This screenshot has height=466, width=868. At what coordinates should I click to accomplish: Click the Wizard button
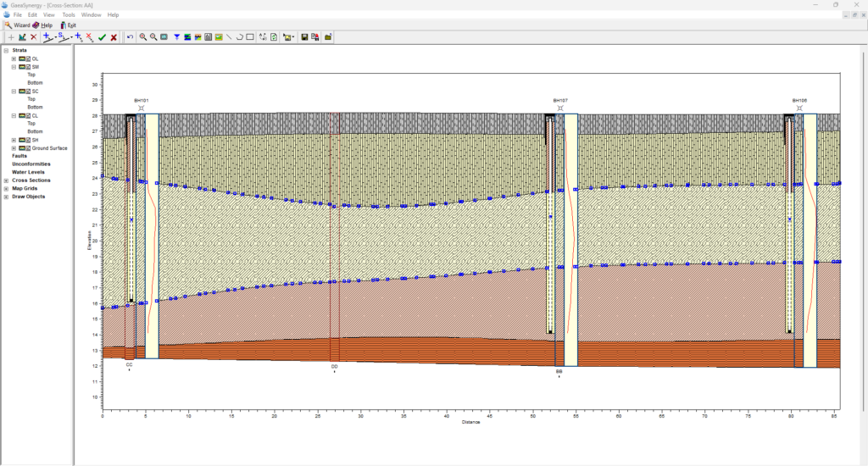click(x=17, y=25)
